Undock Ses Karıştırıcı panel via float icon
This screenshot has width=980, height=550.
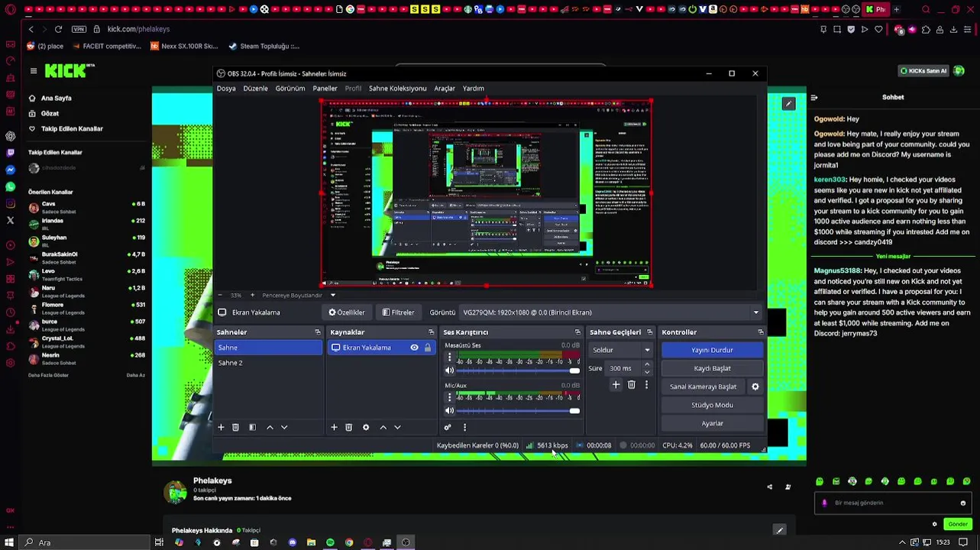click(577, 332)
